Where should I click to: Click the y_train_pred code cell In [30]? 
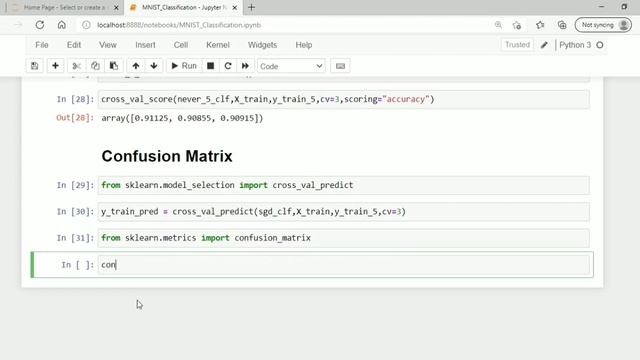(344, 211)
